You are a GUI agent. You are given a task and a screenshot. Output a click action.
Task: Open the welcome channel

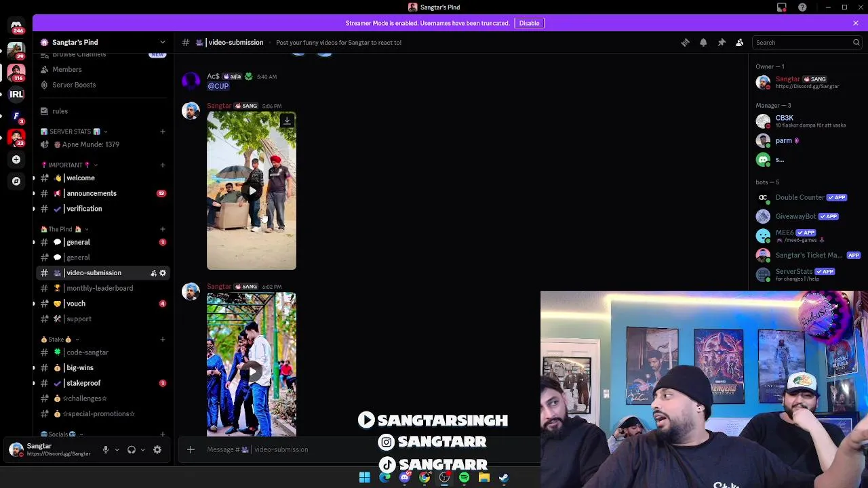click(x=102, y=178)
